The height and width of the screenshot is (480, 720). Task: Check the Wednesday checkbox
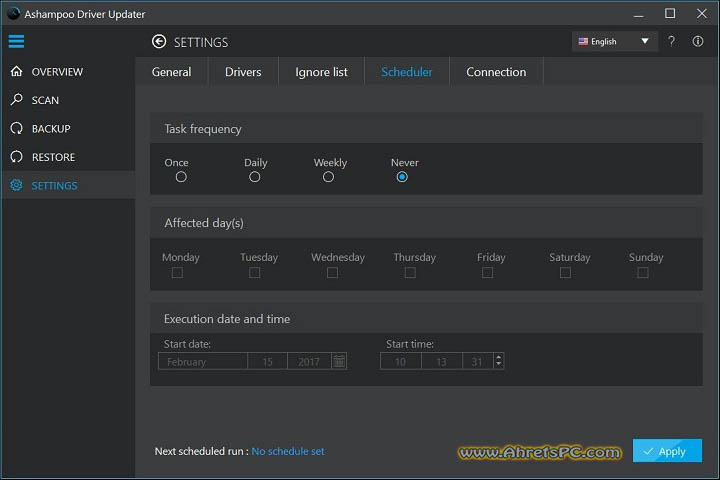click(332, 273)
